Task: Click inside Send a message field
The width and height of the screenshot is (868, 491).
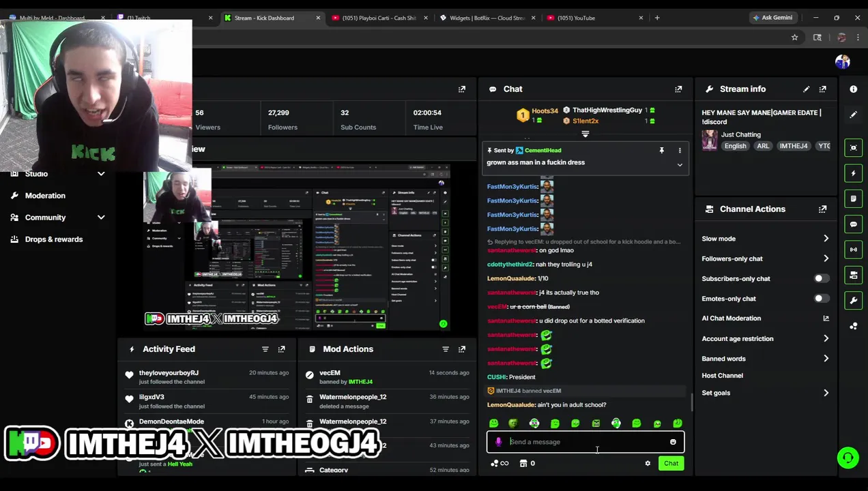Action: pyautogui.click(x=585, y=442)
